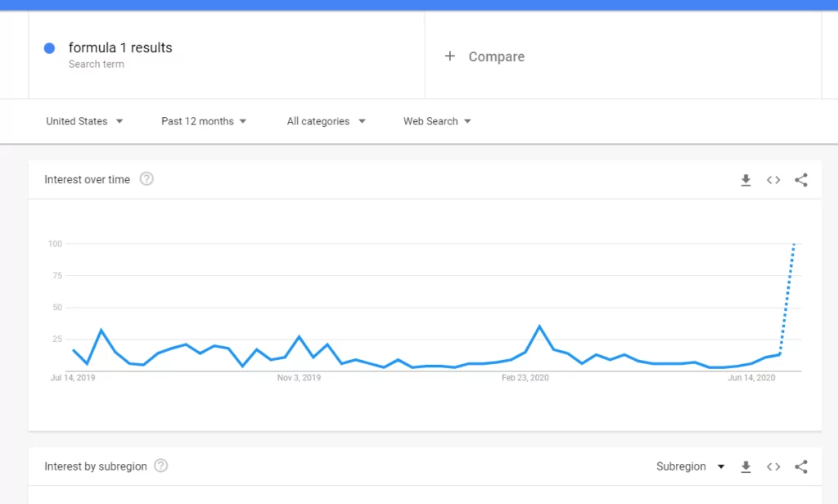Open help for Interest by subregion
Screen dimensions: 838x504
[161, 466]
